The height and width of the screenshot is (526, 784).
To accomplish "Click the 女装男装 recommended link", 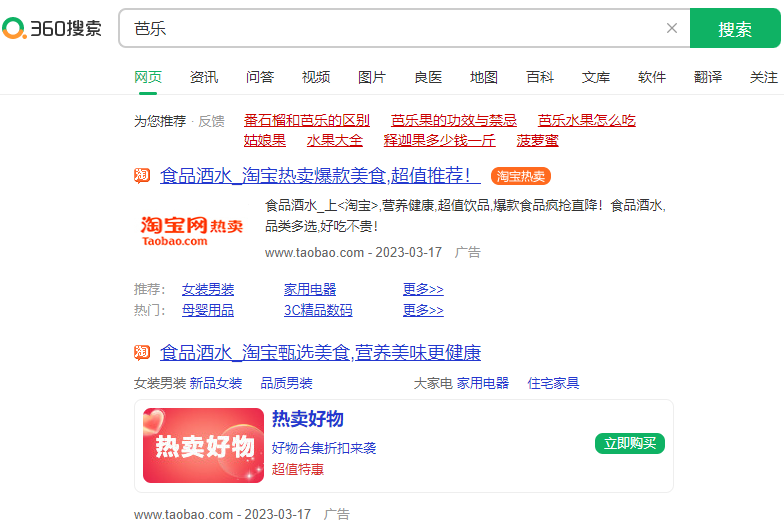I will 208,289.
